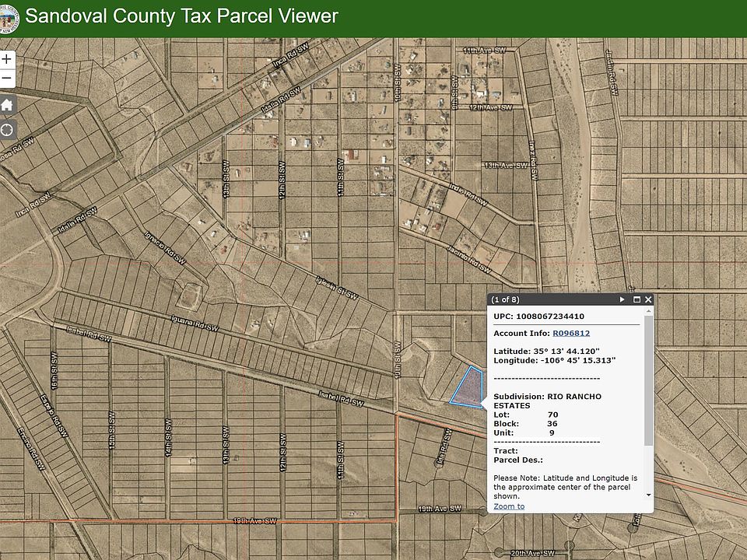Find my location with the locate button

[7, 129]
